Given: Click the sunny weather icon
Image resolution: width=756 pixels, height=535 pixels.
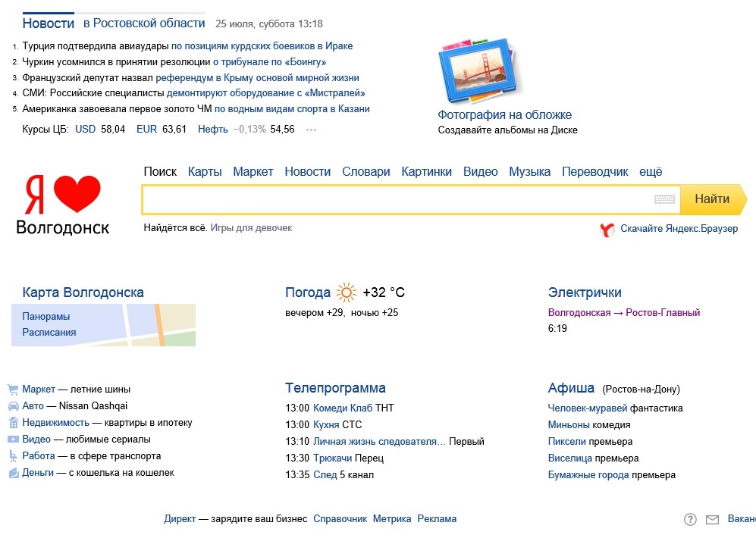Looking at the screenshot, I should (347, 293).
